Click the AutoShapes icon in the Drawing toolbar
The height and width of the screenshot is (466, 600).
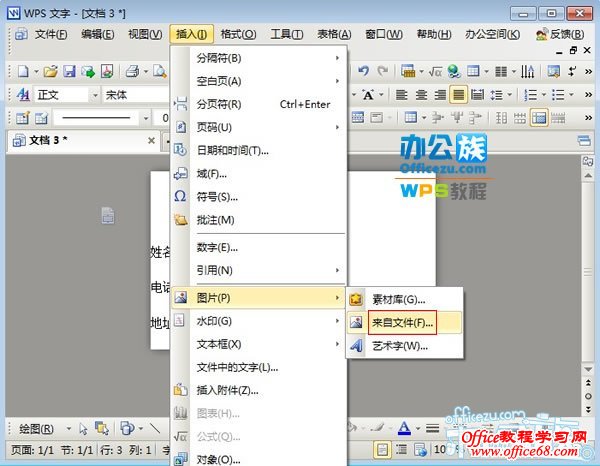point(127,428)
